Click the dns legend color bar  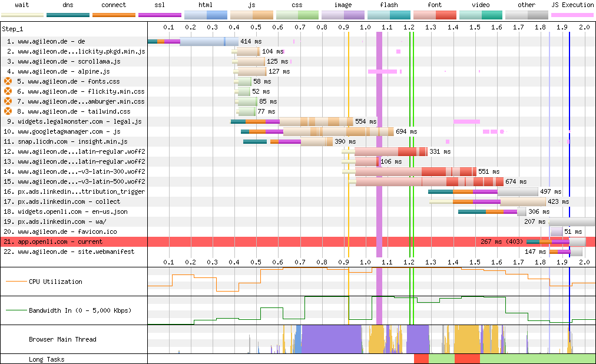[x=68, y=15]
